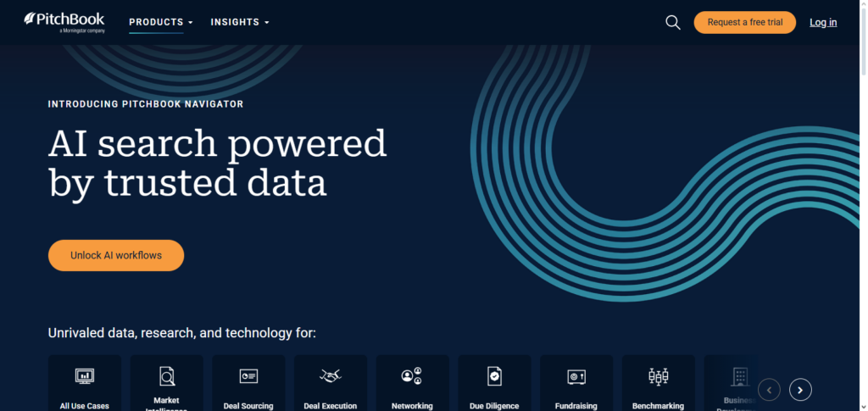Choose the Deal Sourcing icon card
This screenshot has height=411, width=868.
pos(248,376)
